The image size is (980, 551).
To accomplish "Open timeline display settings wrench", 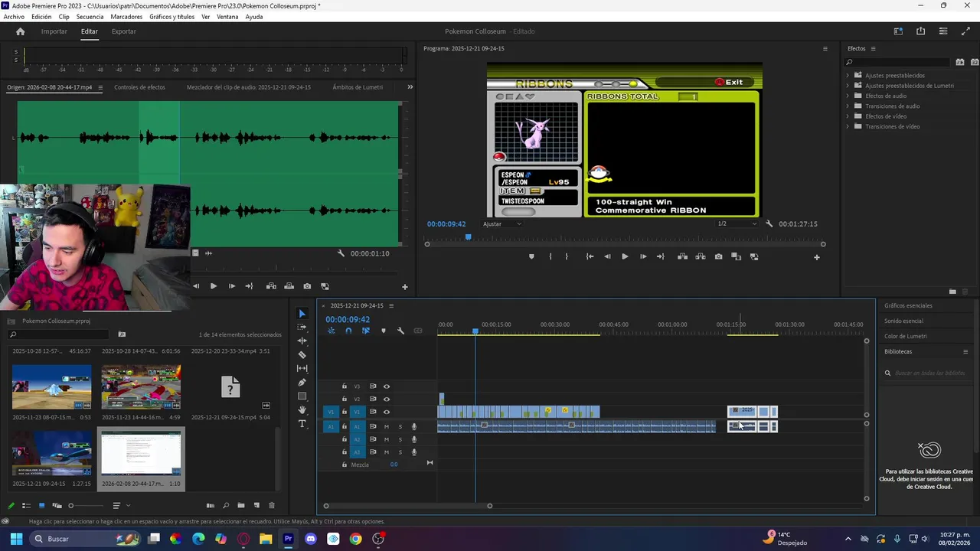I will (x=400, y=331).
